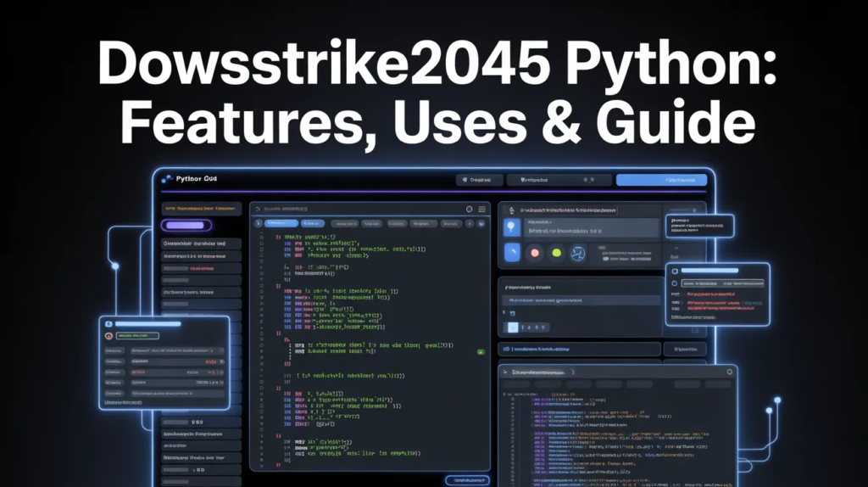Viewport: 868px width, 487px height.
Task: Click the small green badge in code editor
Action: pos(481,350)
